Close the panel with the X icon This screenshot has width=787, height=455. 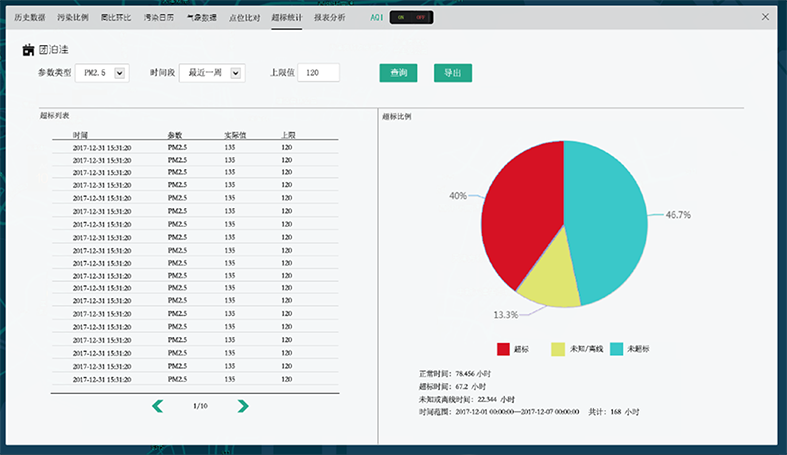point(765,17)
